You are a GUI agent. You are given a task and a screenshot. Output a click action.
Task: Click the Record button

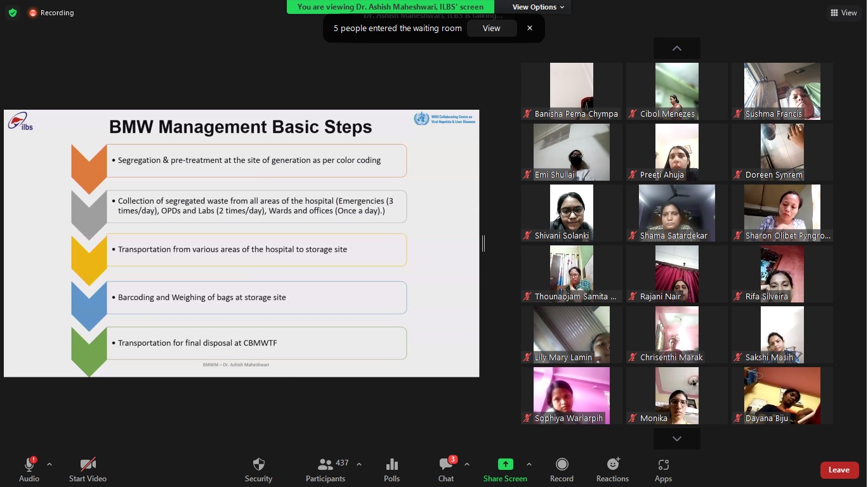click(562, 470)
